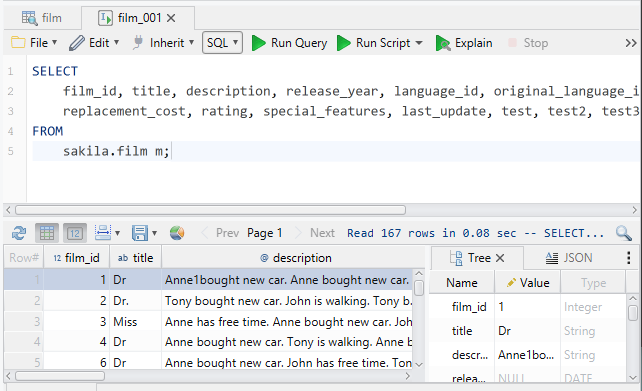Open the Edit menu

pyautogui.click(x=94, y=43)
